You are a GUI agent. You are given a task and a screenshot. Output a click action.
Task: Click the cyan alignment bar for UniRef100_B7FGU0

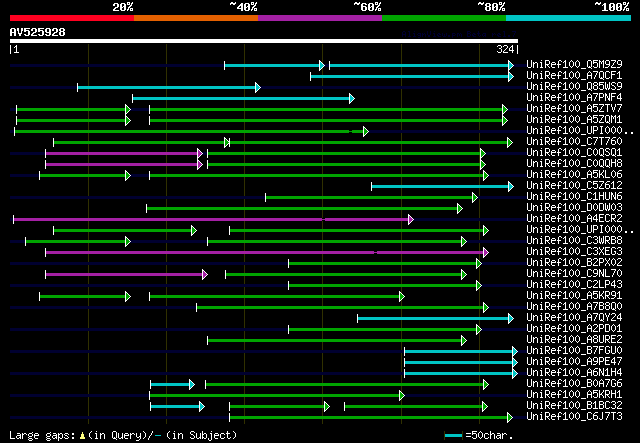coord(461,352)
